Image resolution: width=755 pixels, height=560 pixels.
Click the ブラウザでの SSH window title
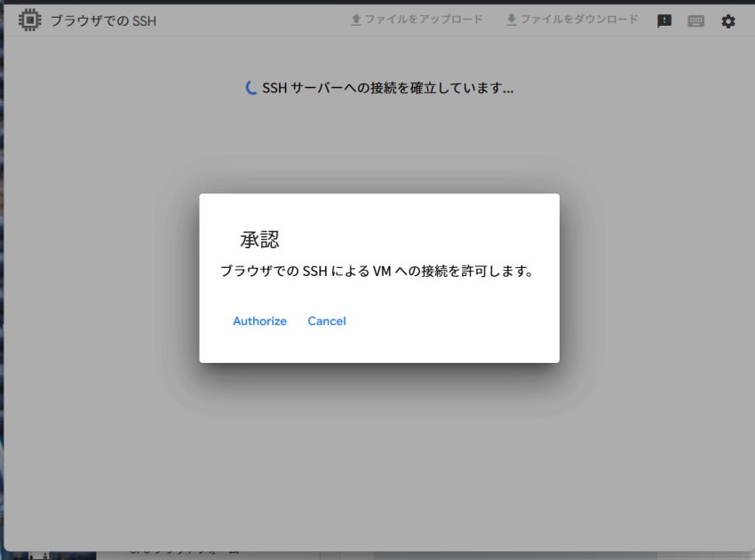tap(103, 21)
